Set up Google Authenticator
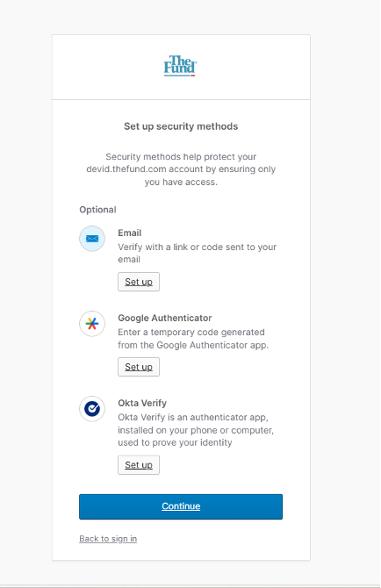This screenshot has width=381, height=588. point(139,367)
